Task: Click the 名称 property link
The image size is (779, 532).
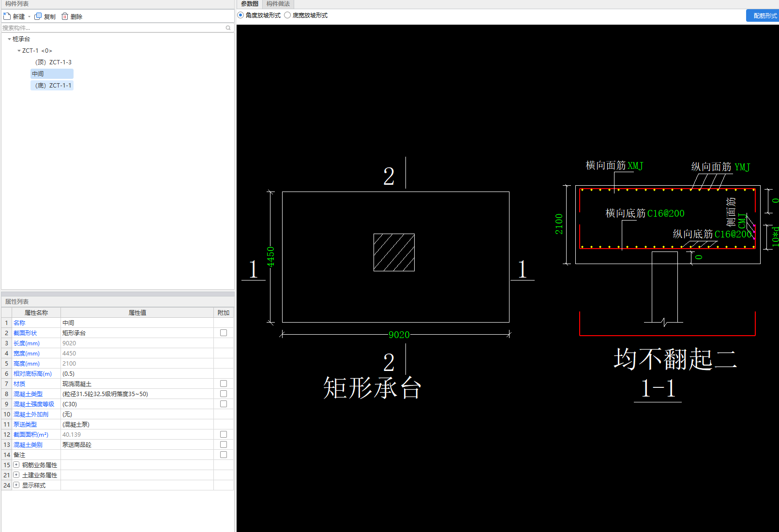Action: [x=19, y=323]
